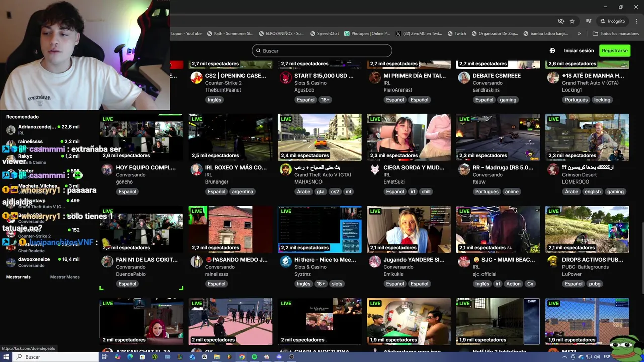Open bambu tattoo kanji bookmark
This screenshot has width=644, height=362.
tap(545, 34)
